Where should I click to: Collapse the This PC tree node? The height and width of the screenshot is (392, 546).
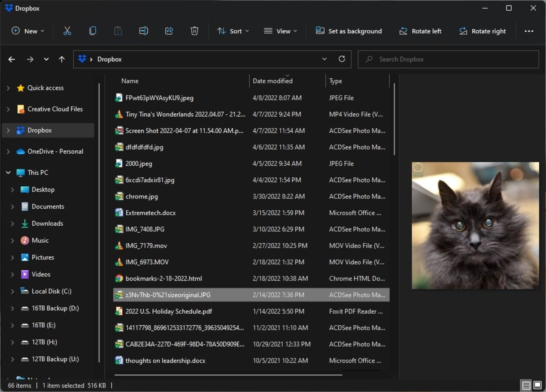[8, 173]
